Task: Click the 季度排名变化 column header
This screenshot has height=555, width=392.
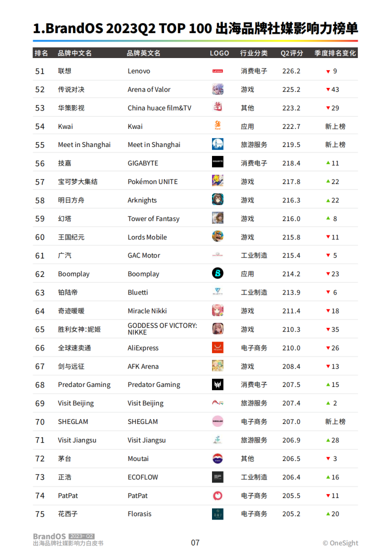Action: [335, 53]
